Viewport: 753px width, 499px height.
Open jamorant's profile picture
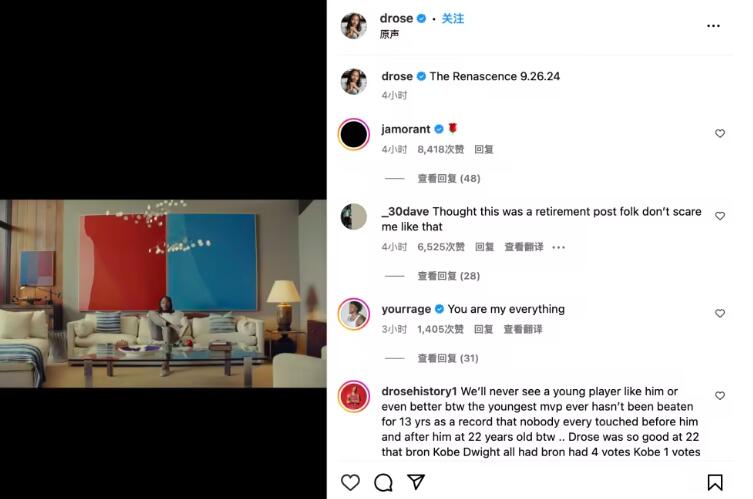(354, 134)
